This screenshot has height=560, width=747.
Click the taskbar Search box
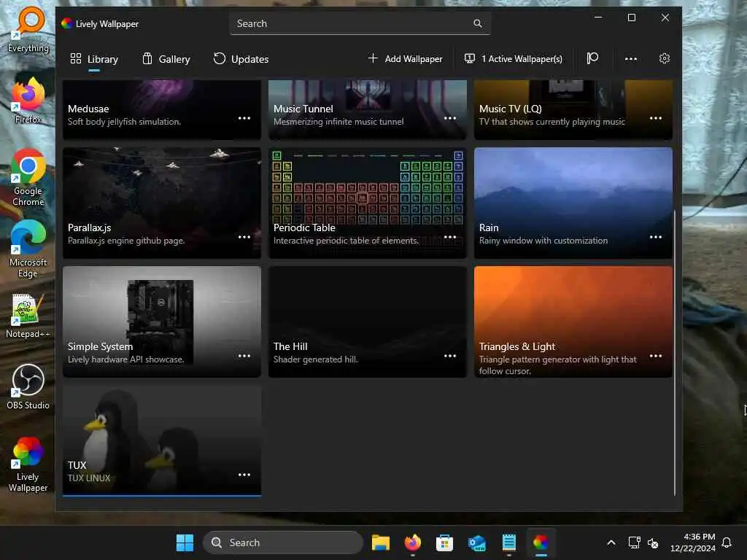pos(283,542)
